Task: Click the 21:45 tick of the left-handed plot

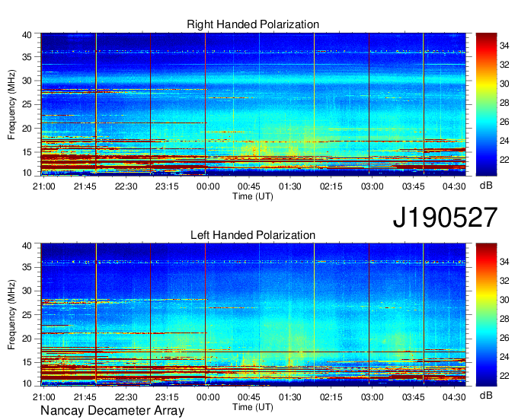Action: click(x=85, y=397)
